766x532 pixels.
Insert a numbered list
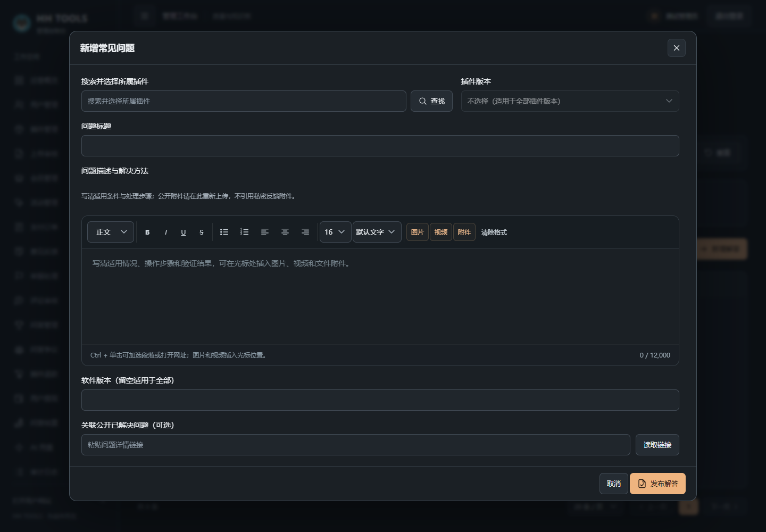(244, 232)
